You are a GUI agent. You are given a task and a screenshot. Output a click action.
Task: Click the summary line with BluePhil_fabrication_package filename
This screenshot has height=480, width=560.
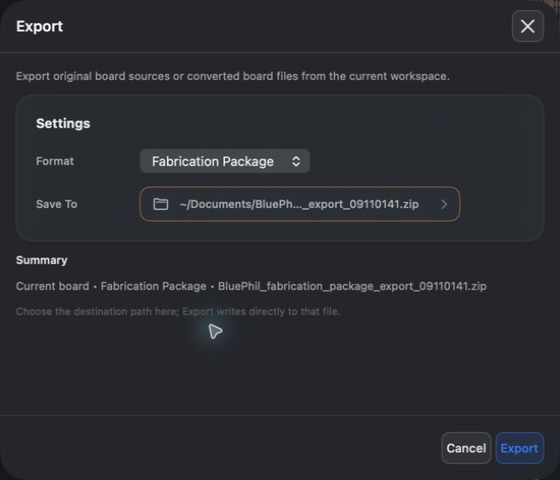coord(251,286)
